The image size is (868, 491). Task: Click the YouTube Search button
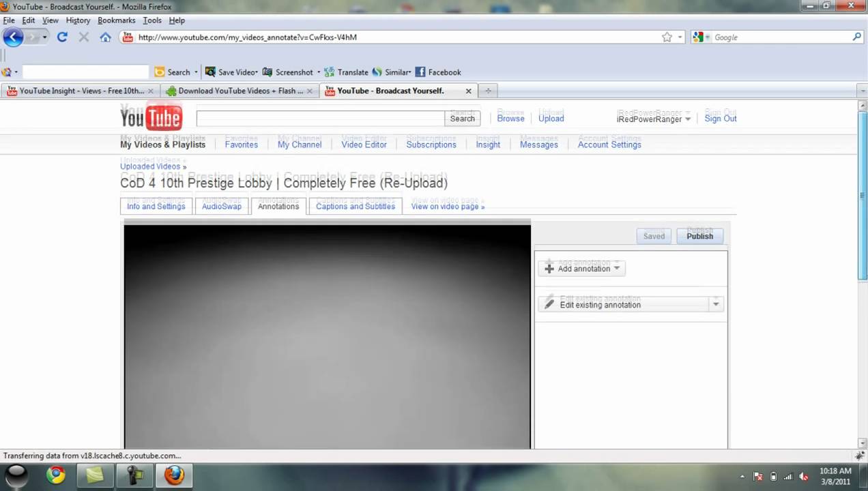tap(462, 119)
